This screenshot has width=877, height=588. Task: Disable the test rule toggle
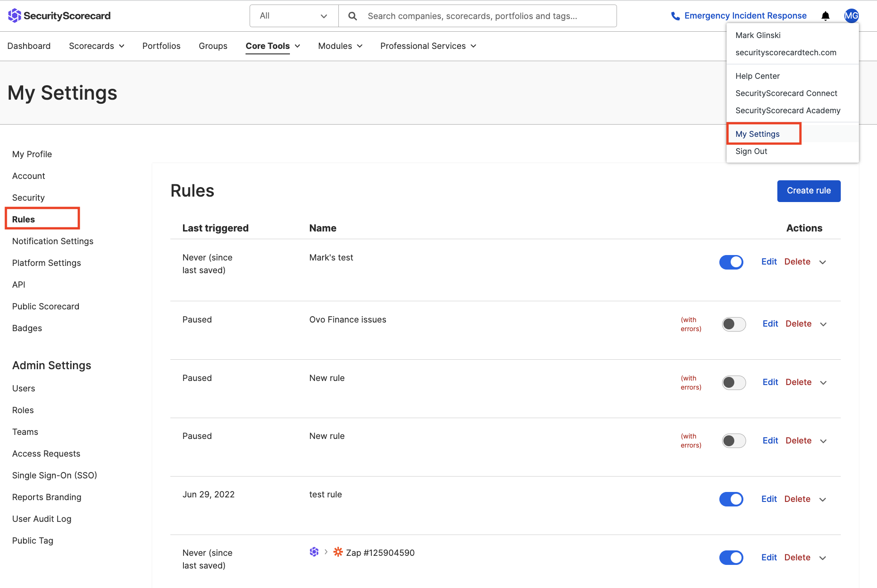[731, 499]
